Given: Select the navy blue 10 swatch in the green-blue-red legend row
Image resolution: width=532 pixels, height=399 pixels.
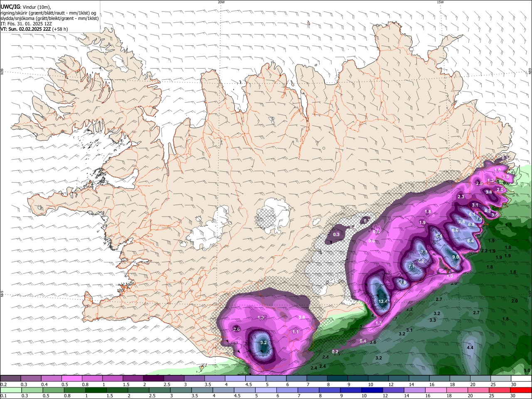Looking at the screenshot, I should pyautogui.click(x=371, y=390).
